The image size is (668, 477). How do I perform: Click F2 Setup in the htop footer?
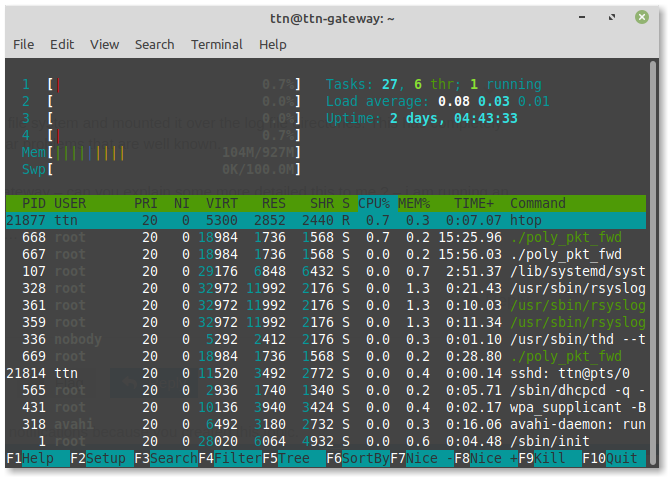(x=102, y=458)
